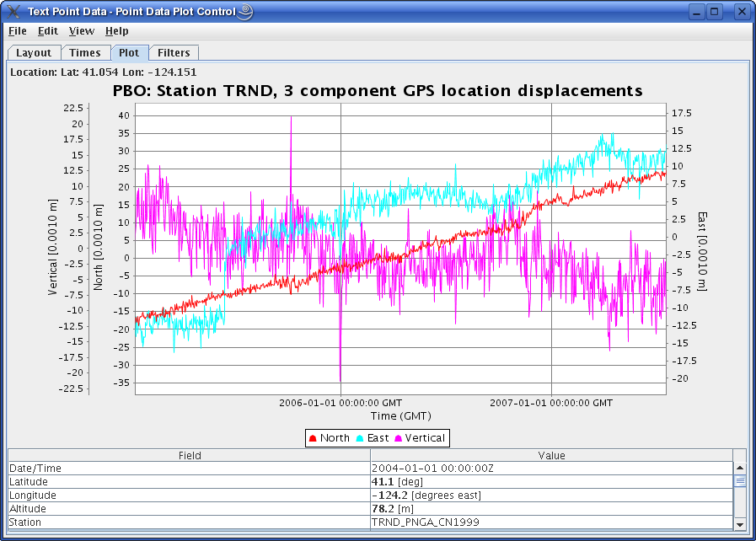
Task: Click the table's scroll down arrow
Action: point(740,523)
